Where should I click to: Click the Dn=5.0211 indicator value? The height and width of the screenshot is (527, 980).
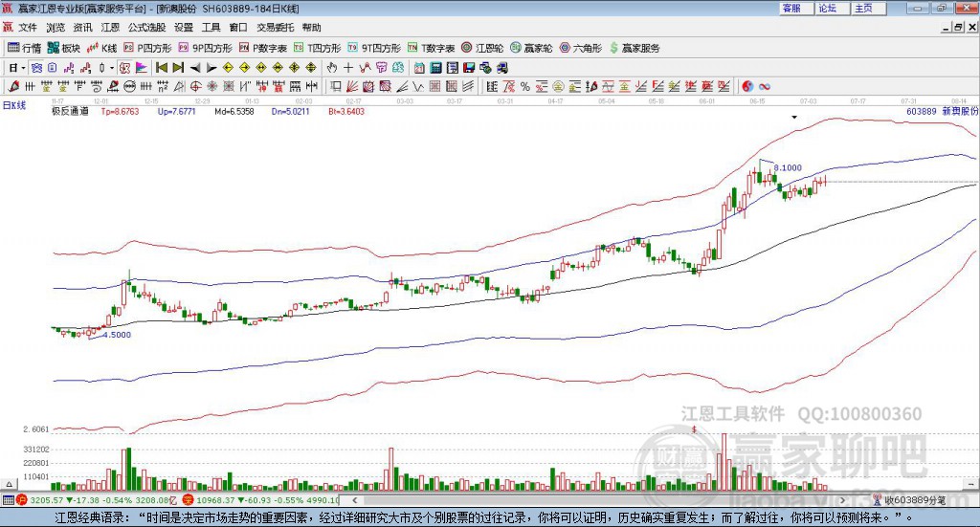(x=291, y=111)
